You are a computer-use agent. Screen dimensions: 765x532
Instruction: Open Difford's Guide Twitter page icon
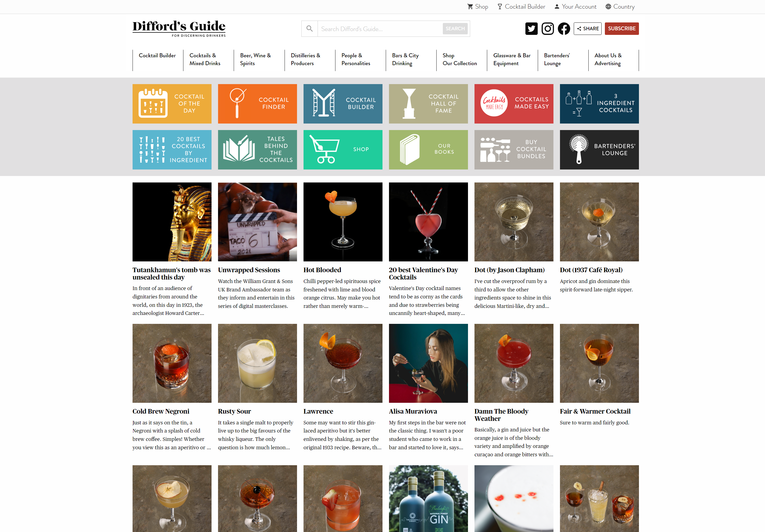coord(532,29)
